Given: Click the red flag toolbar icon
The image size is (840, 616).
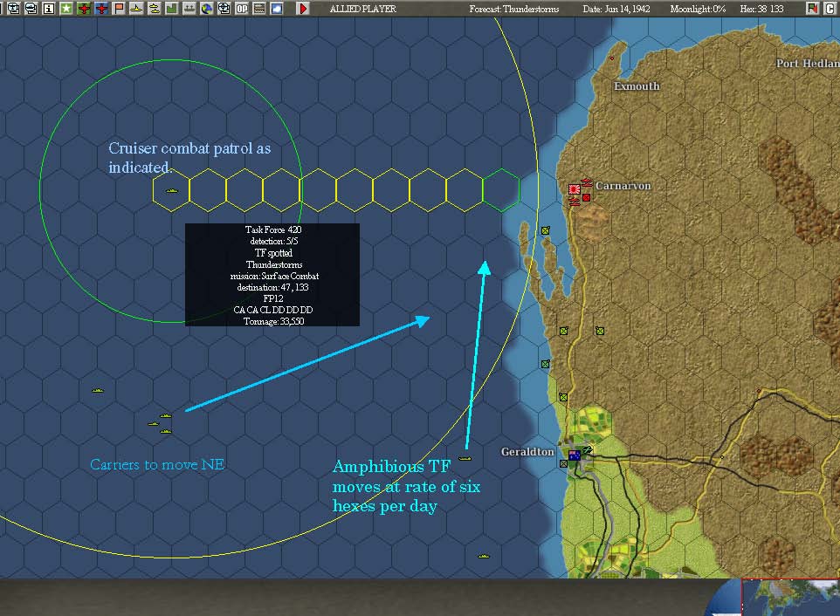Looking at the screenshot, I should pyautogui.click(x=119, y=9).
